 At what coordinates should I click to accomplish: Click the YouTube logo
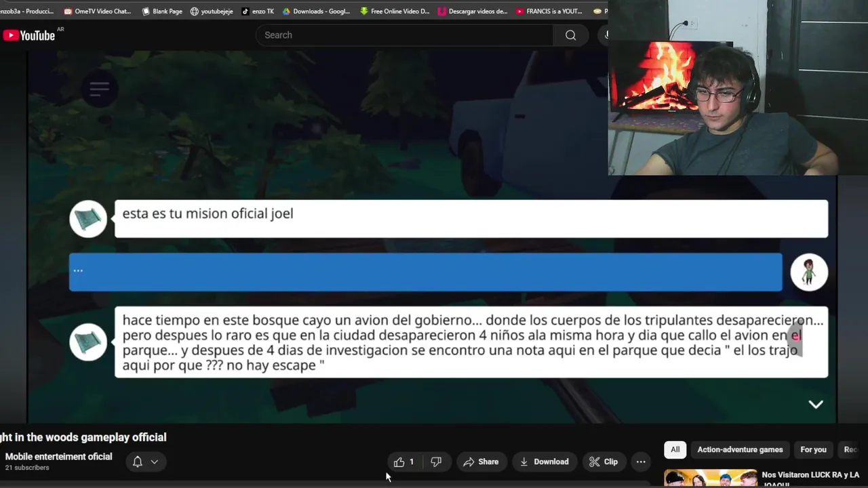point(28,35)
